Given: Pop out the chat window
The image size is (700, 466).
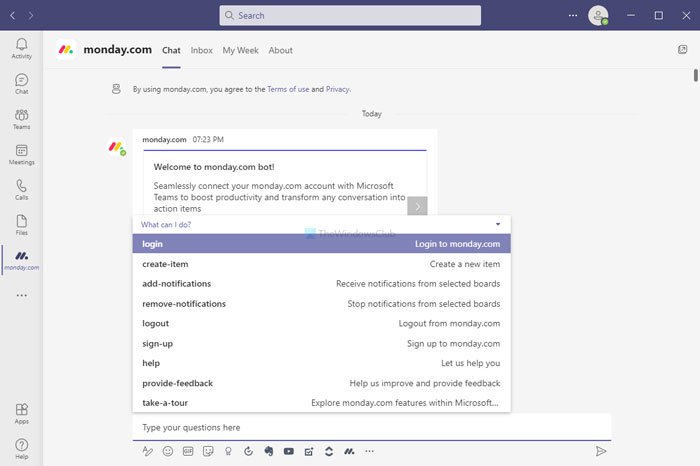Looking at the screenshot, I should click(682, 50).
